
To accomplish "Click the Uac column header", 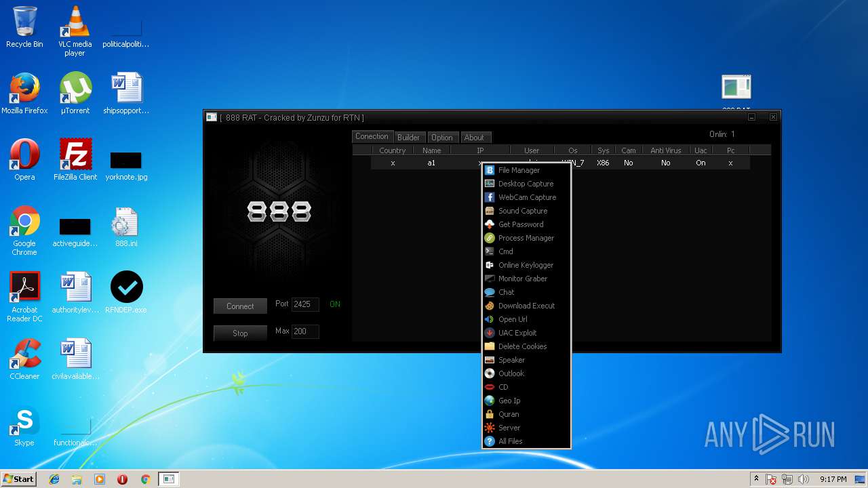I will point(701,150).
